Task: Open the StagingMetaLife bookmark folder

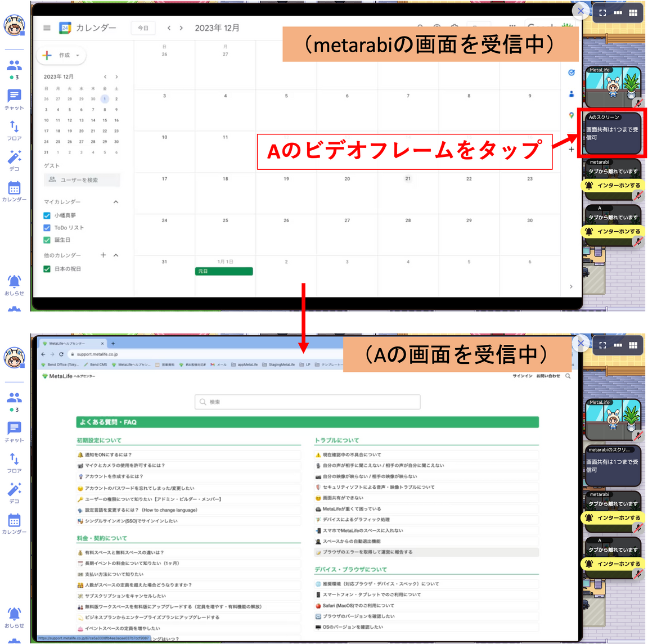Action: [278, 364]
